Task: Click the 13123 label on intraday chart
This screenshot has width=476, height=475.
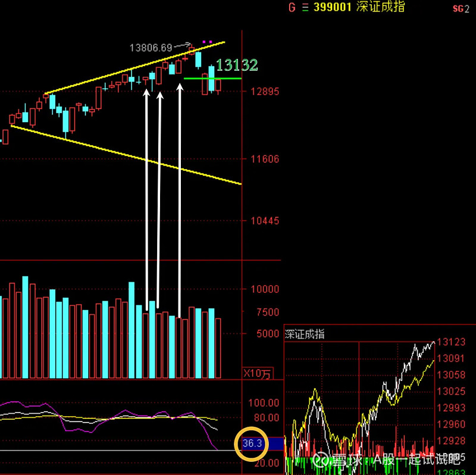Action: click(x=451, y=342)
